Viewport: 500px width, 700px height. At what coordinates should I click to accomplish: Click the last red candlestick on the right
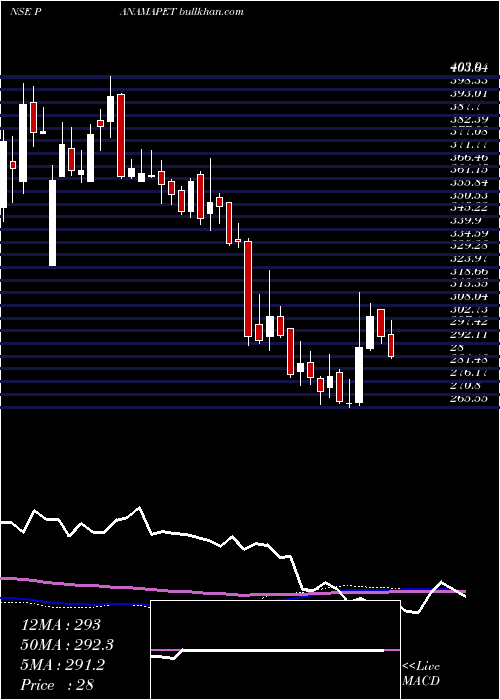point(391,345)
